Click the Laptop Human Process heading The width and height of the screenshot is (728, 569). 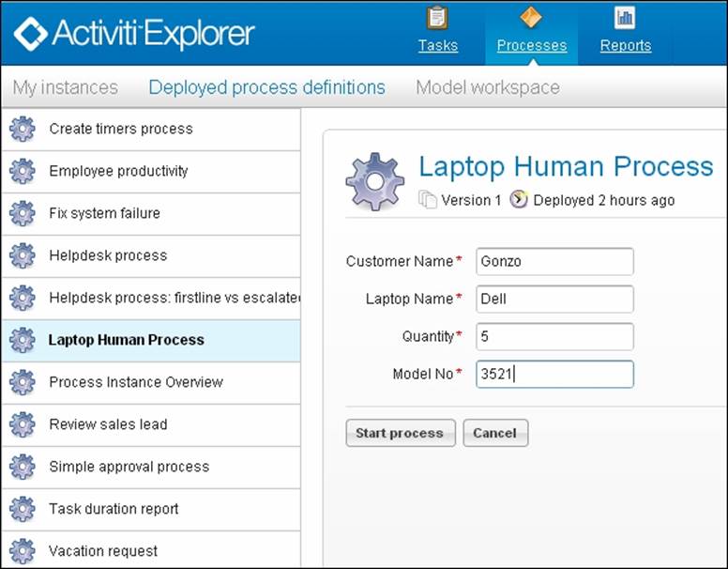click(566, 166)
